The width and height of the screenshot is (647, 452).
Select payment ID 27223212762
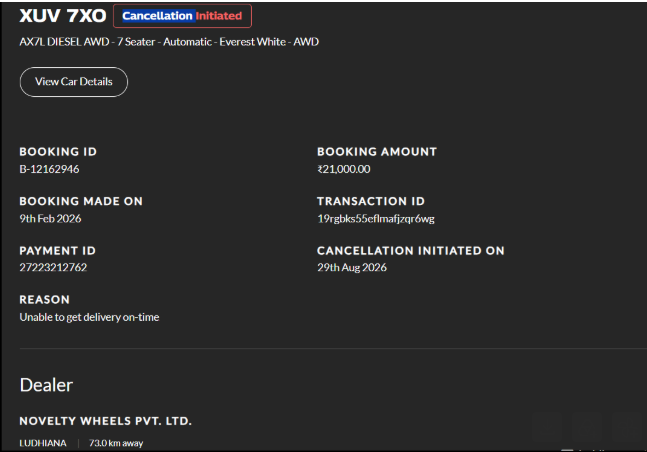click(x=53, y=267)
